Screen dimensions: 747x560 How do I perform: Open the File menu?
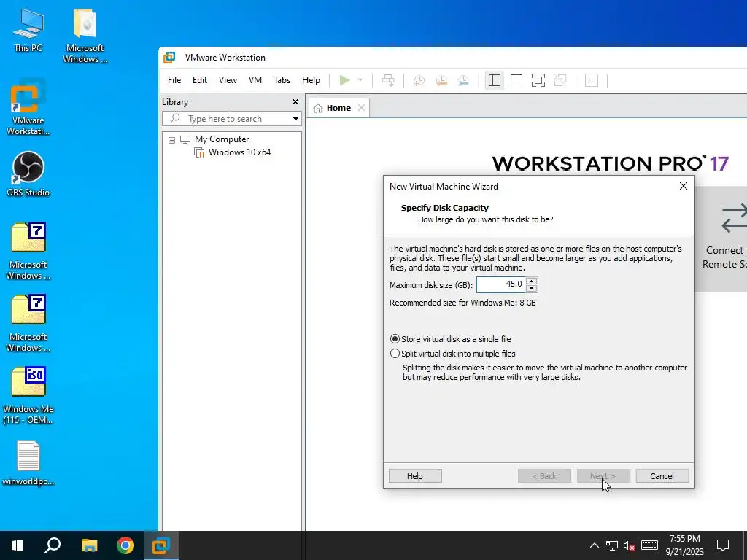click(x=174, y=80)
